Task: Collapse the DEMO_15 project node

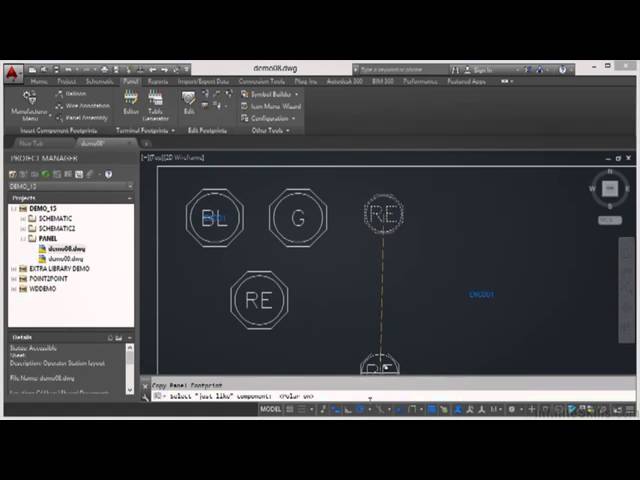Action: [x=13, y=209]
